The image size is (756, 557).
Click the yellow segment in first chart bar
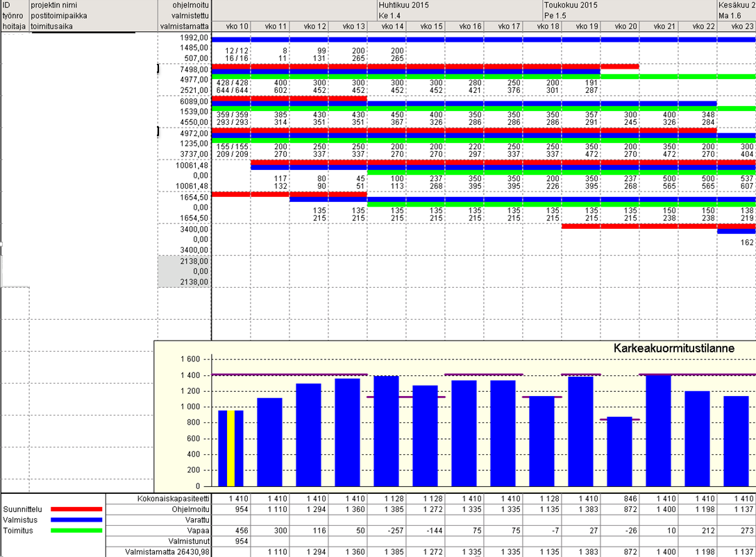(231, 448)
